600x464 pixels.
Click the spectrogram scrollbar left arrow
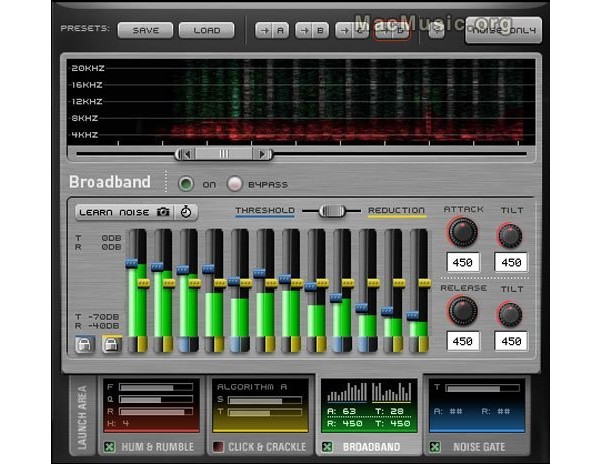click(x=185, y=154)
